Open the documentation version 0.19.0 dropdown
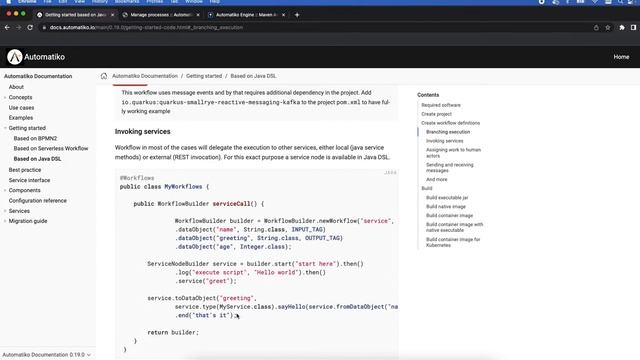Screen dimensions: 640x360 click(x=46, y=355)
